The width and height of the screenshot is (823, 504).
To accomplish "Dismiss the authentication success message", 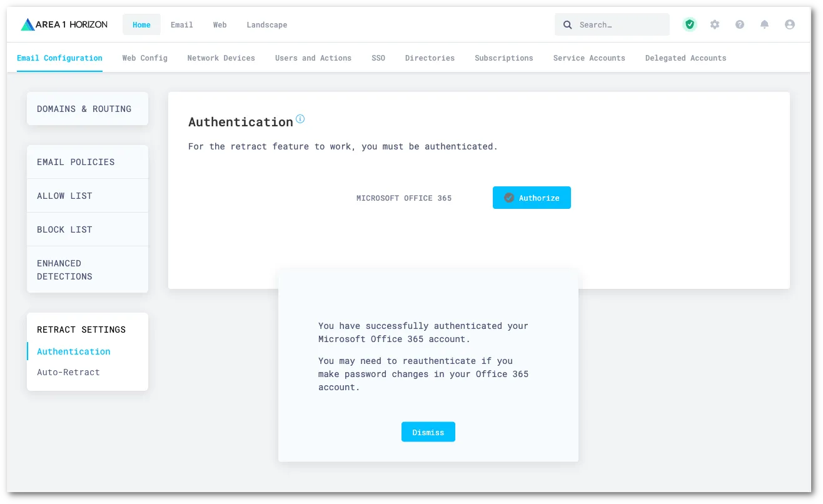I will click(428, 432).
